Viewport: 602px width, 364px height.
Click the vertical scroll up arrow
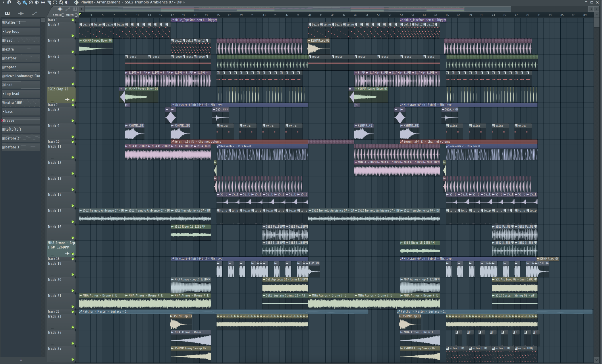pos(597,15)
